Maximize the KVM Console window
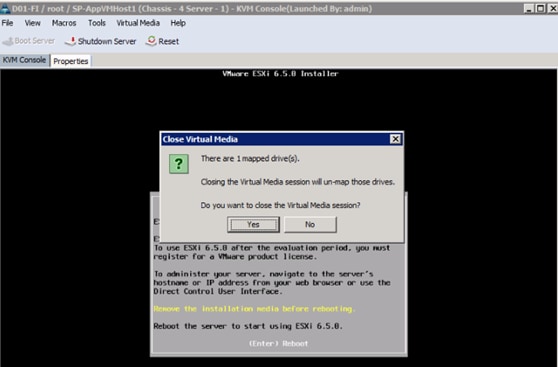 click(540, 9)
